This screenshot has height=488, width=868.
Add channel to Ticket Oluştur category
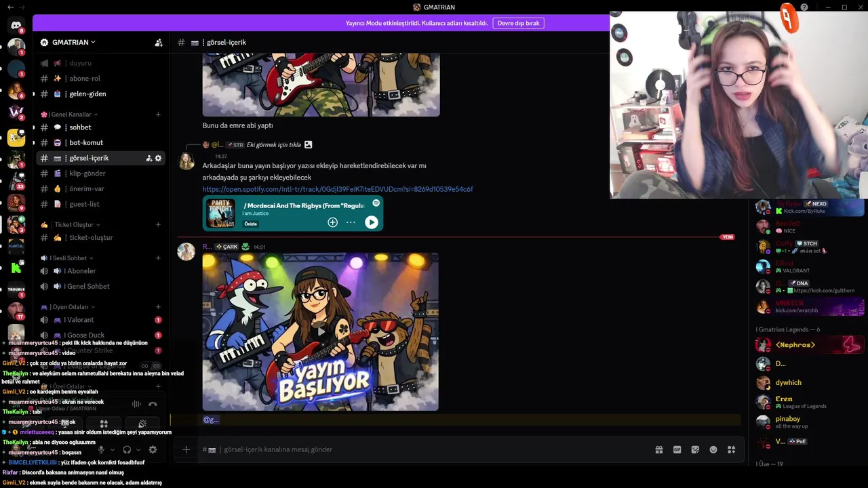click(158, 224)
